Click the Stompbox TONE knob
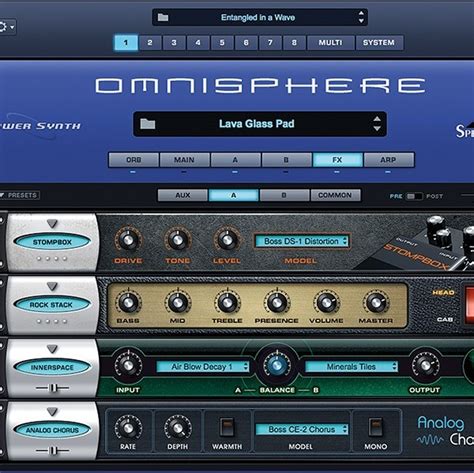The width and height of the screenshot is (474, 473). coord(178,240)
